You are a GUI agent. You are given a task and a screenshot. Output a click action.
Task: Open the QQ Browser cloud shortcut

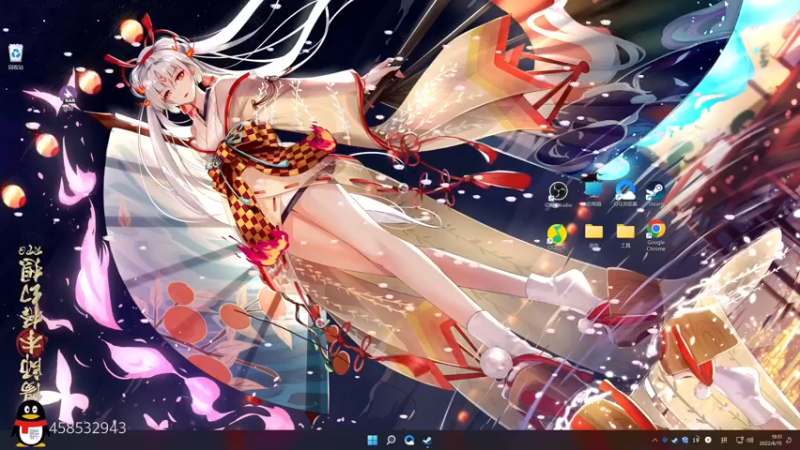[x=625, y=193]
